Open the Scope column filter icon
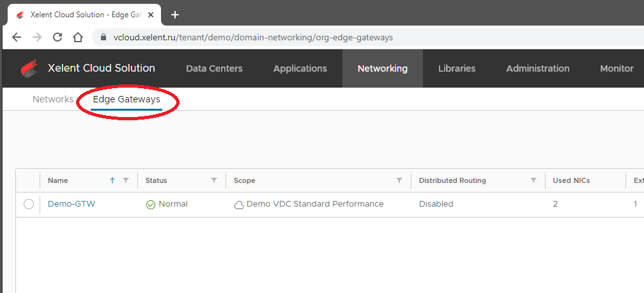The width and height of the screenshot is (644, 293). coord(399,180)
